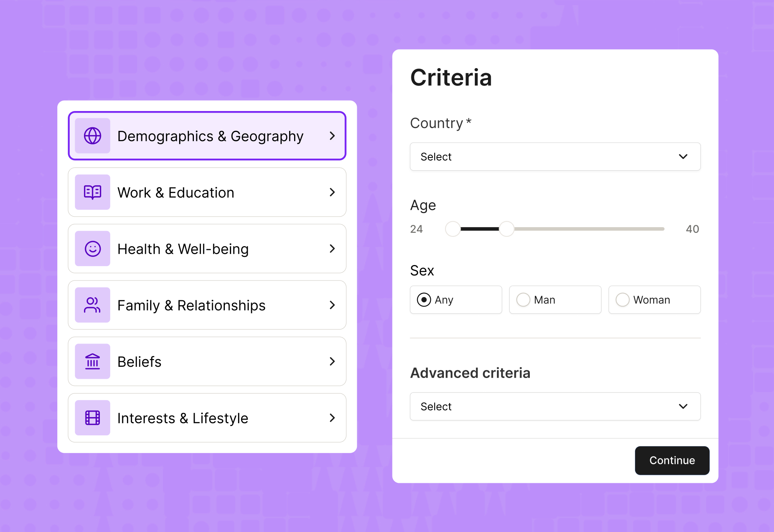Click the film strip Interests & Lifestyle icon
This screenshot has width=774, height=532.
(92, 418)
